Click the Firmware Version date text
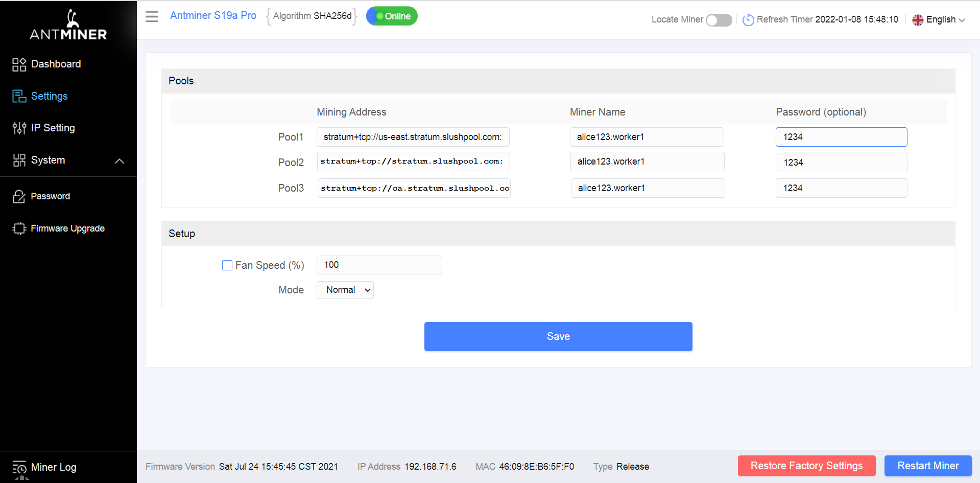 pos(278,467)
